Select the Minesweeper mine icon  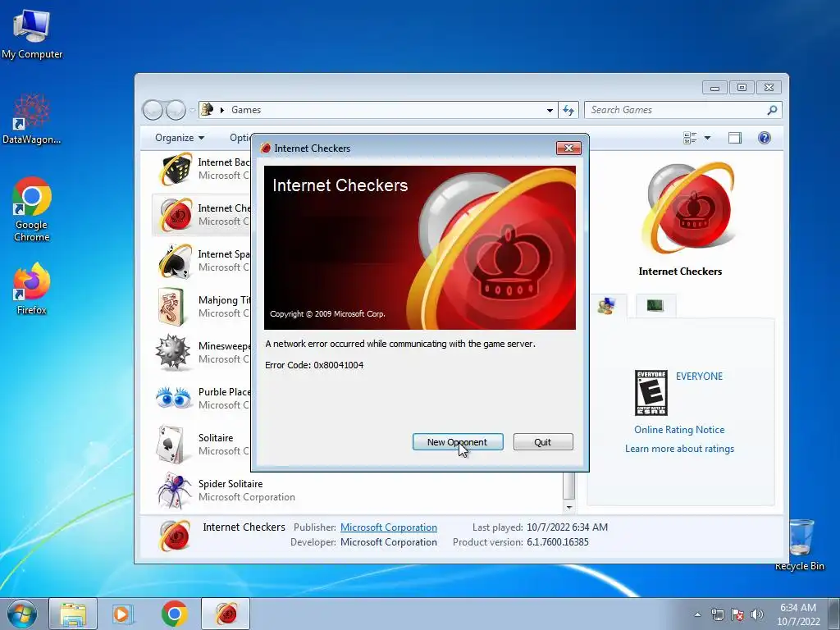coord(172,353)
